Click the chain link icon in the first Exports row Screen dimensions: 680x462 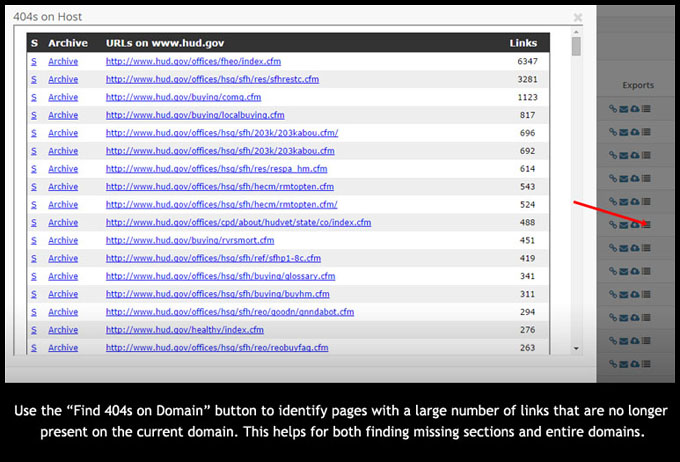coord(613,109)
